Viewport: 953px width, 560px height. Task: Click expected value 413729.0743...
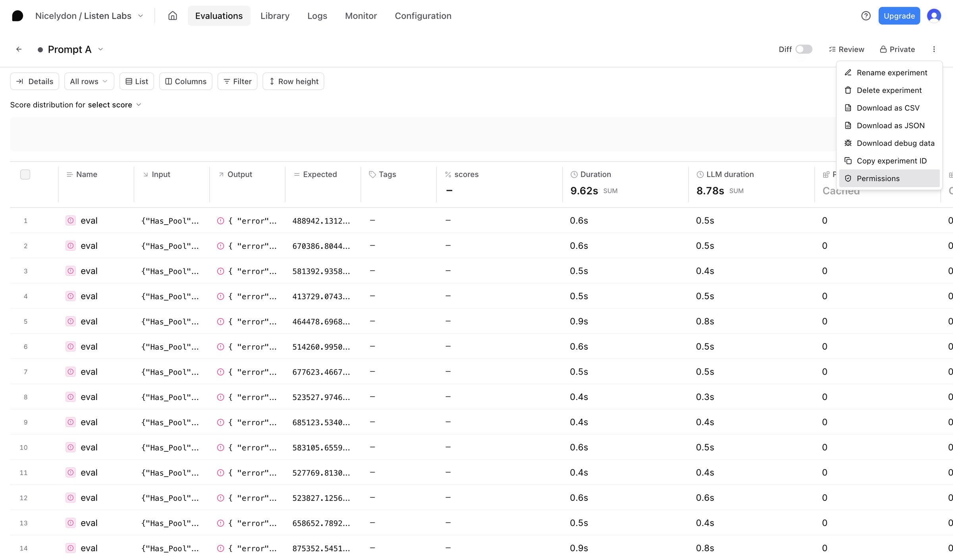click(x=321, y=296)
